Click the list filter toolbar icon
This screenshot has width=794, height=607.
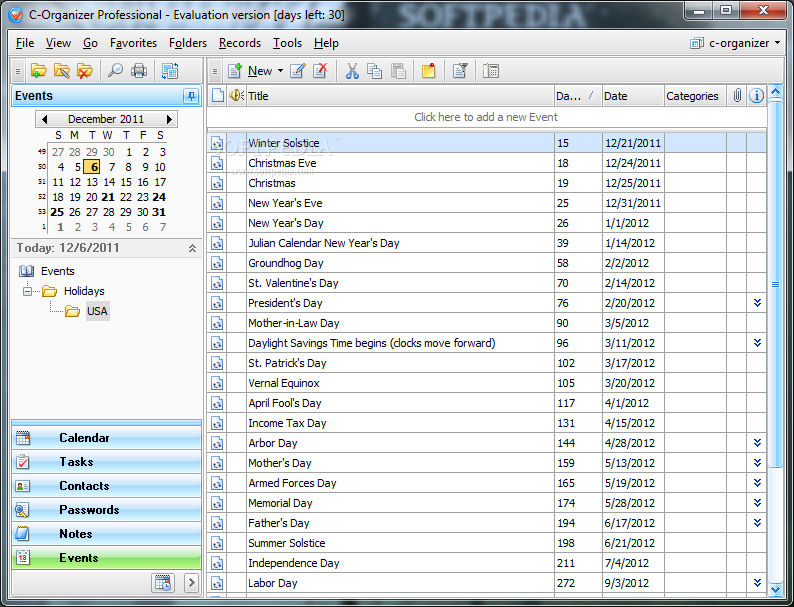point(460,71)
